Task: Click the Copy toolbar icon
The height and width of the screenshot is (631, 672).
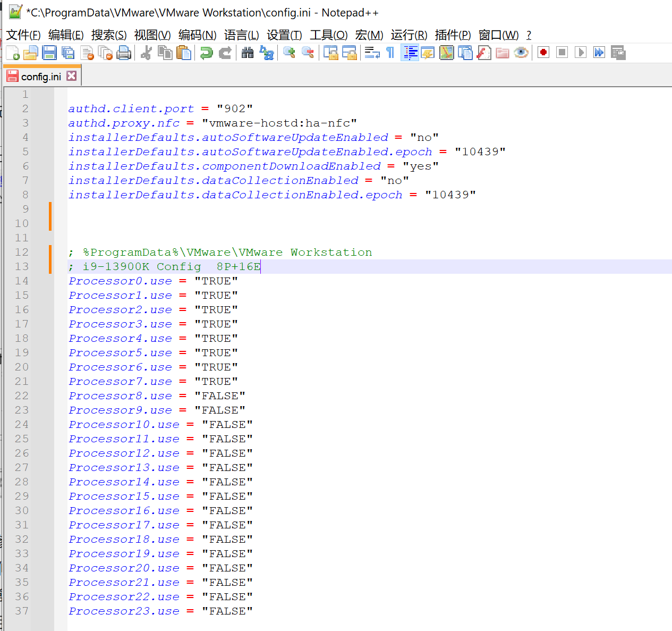Action: pos(165,53)
